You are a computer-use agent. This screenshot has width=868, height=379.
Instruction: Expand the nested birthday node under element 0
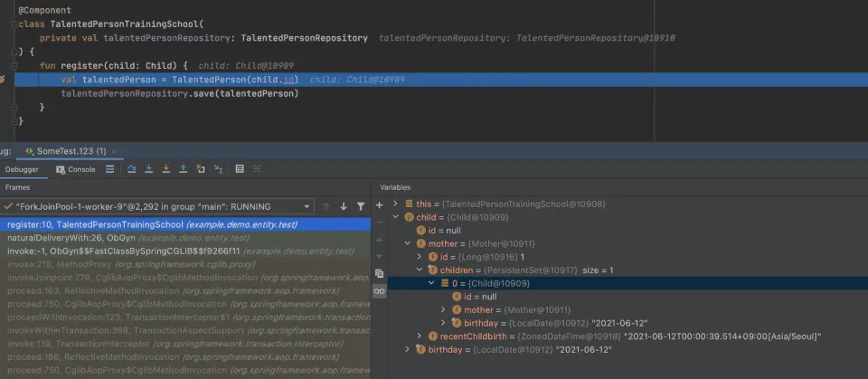443,323
